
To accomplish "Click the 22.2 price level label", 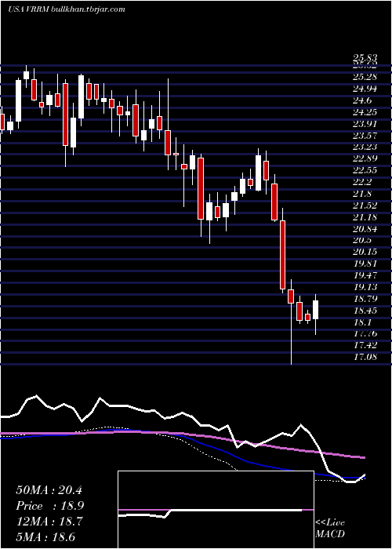I will tap(362, 182).
